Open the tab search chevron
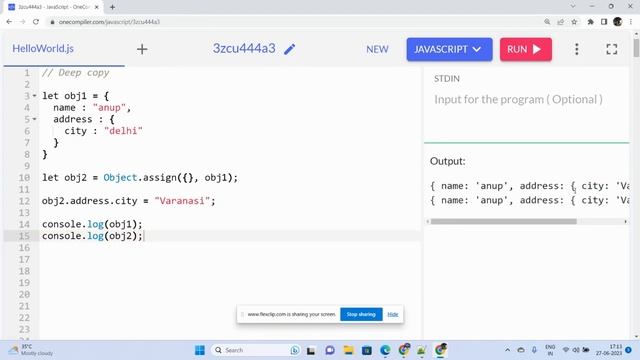Viewport: 640px width, 360px height. [573, 7]
